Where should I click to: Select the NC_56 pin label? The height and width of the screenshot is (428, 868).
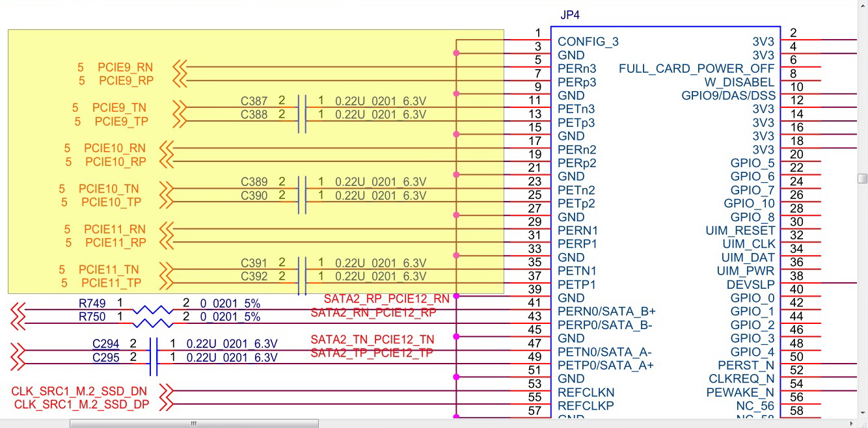[x=757, y=405]
